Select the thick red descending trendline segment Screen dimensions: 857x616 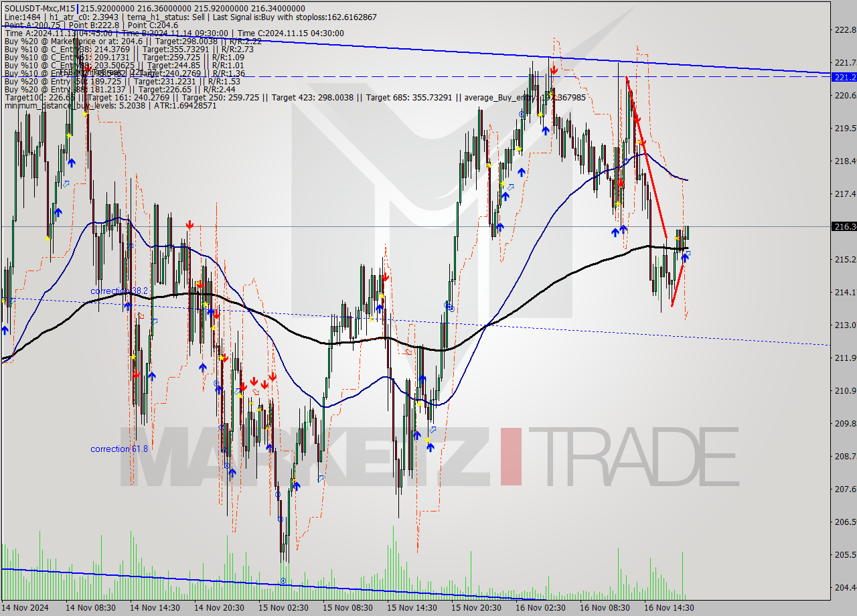point(646,157)
